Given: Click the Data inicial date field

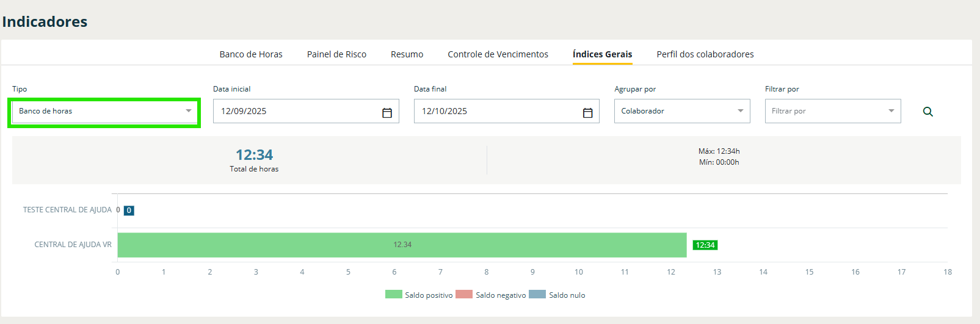Looking at the screenshot, I should (x=296, y=111).
